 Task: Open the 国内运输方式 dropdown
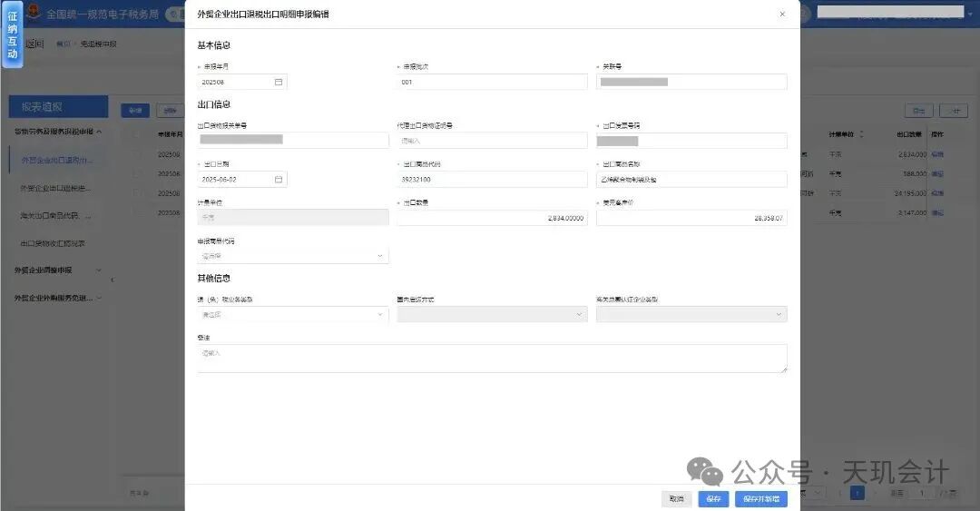pos(492,315)
